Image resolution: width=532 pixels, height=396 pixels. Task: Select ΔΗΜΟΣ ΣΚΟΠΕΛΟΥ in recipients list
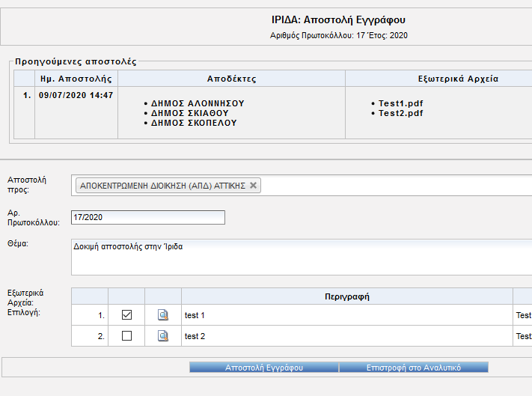194,123
